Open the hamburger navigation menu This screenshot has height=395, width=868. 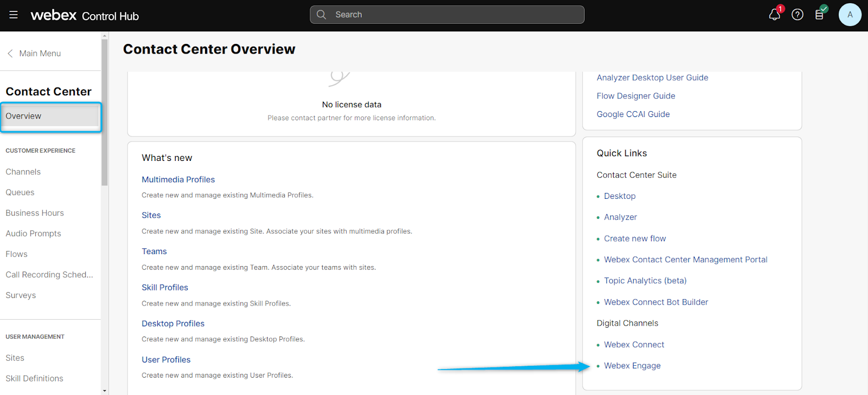point(14,15)
